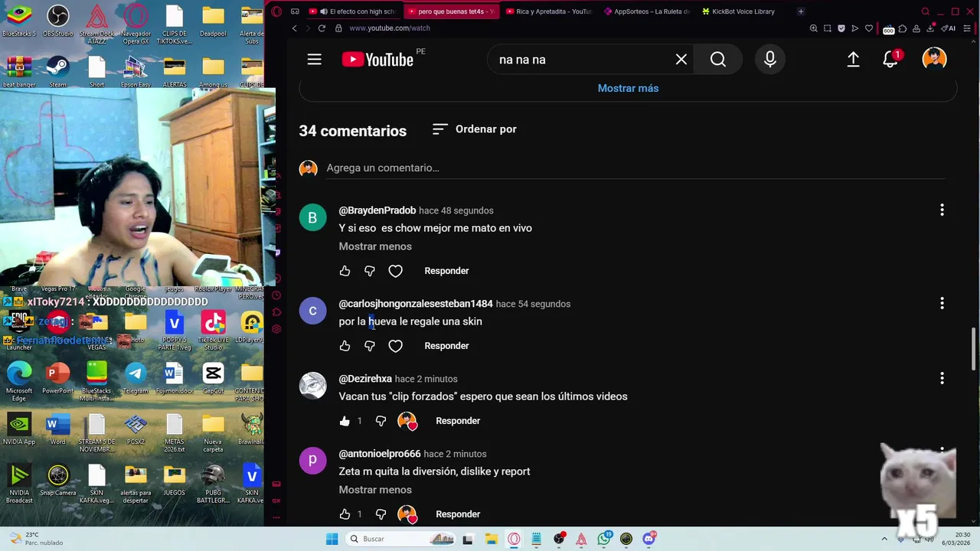Open the YouTube notifications bell
This screenshot has width=980, height=551.
tap(890, 59)
